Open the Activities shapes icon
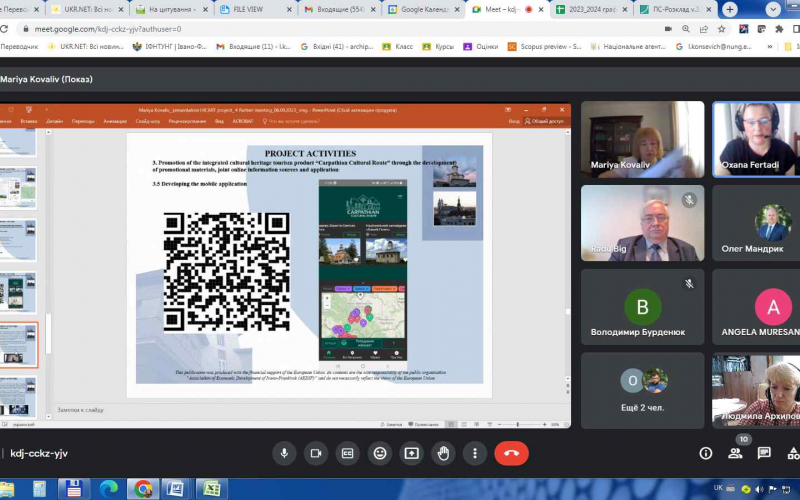Viewport: 800px width, 500px height. [x=793, y=453]
